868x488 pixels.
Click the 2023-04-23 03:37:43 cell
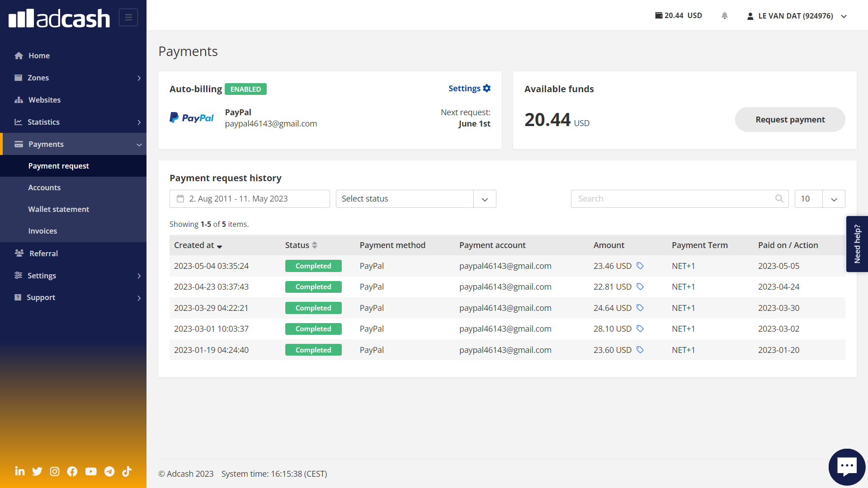click(211, 286)
